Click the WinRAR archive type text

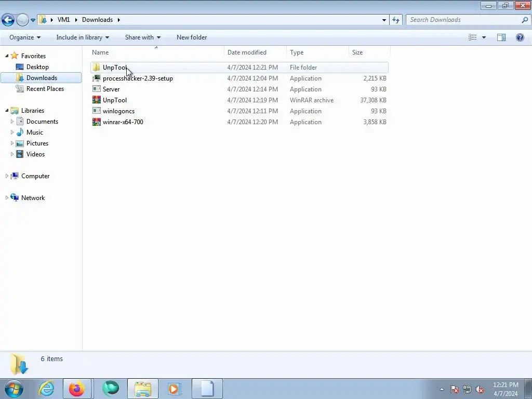coord(312,100)
